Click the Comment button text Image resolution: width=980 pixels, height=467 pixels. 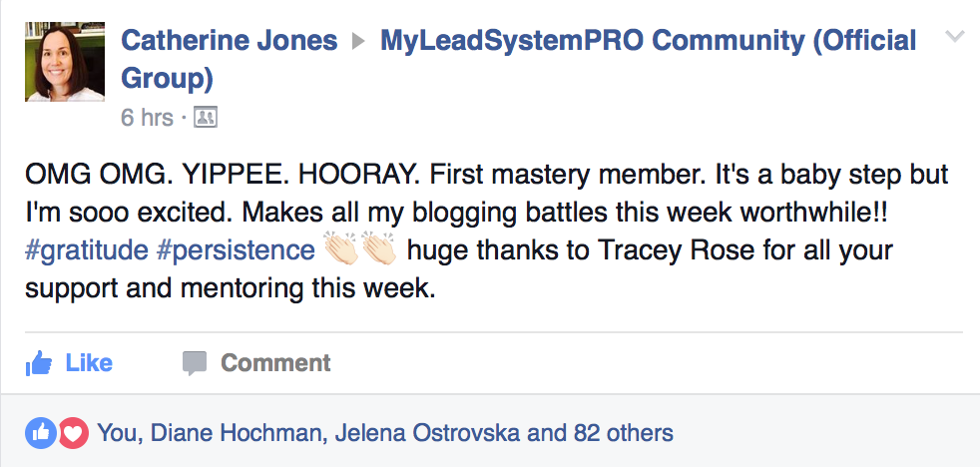point(275,363)
